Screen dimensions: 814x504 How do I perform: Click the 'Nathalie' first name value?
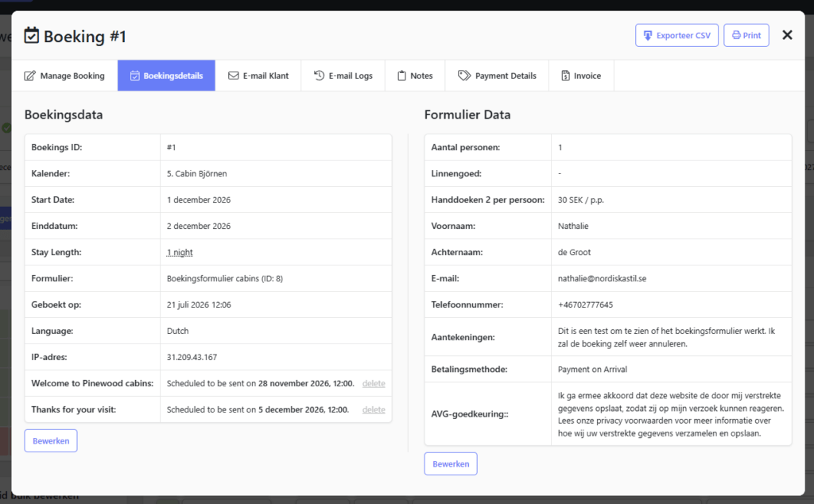[573, 227]
